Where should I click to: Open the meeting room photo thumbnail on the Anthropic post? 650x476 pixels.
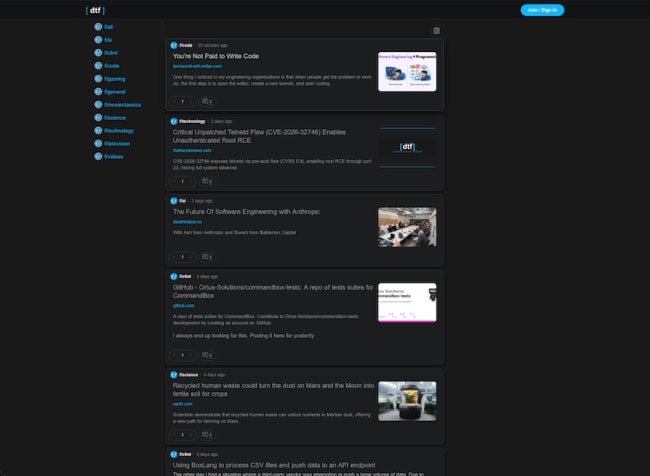[x=407, y=227]
